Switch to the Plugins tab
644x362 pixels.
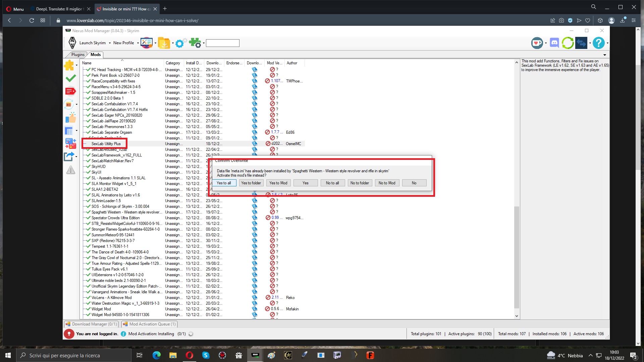pos(77,55)
